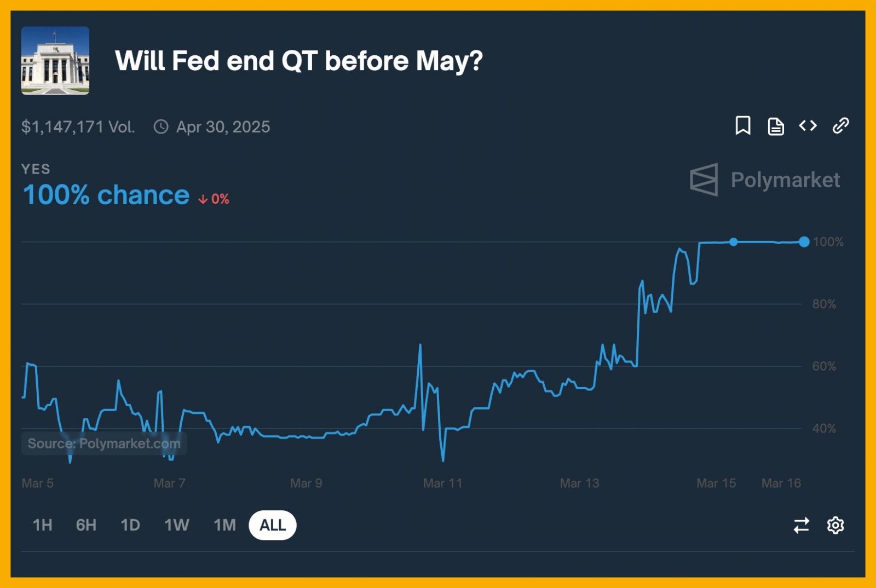Click the latest data point on chart

[804, 242]
